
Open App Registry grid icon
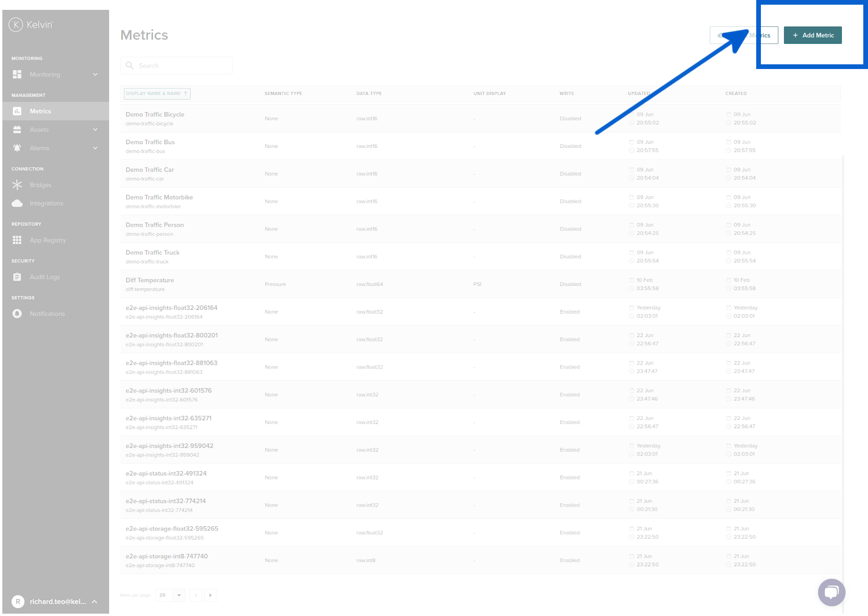click(x=17, y=240)
